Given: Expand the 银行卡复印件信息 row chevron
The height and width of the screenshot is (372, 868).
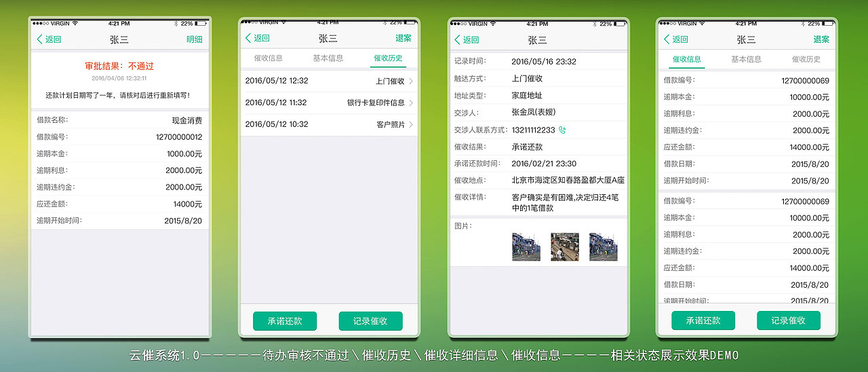Looking at the screenshot, I should tap(411, 103).
